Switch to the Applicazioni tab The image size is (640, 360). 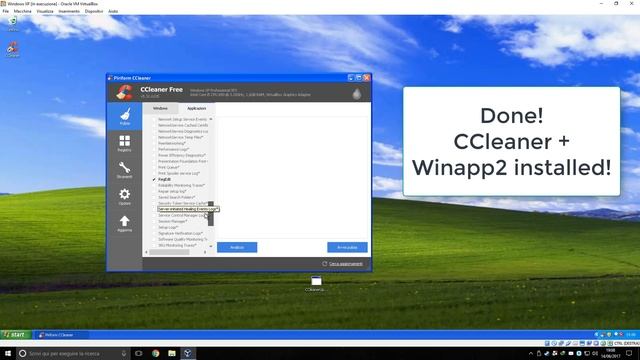click(196, 108)
